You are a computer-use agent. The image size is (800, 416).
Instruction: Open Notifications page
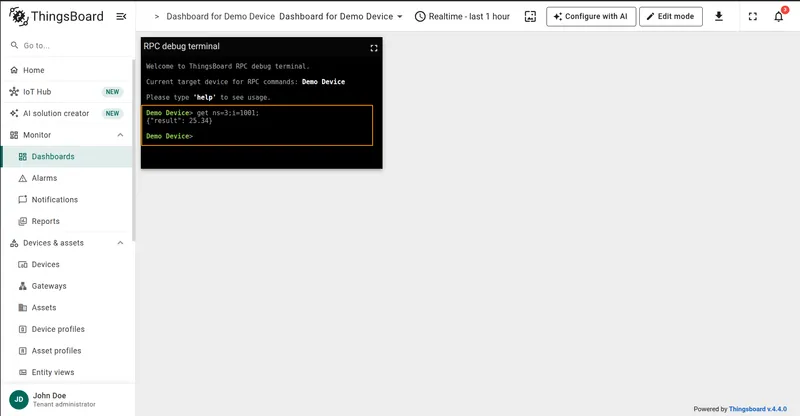(x=67, y=200)
